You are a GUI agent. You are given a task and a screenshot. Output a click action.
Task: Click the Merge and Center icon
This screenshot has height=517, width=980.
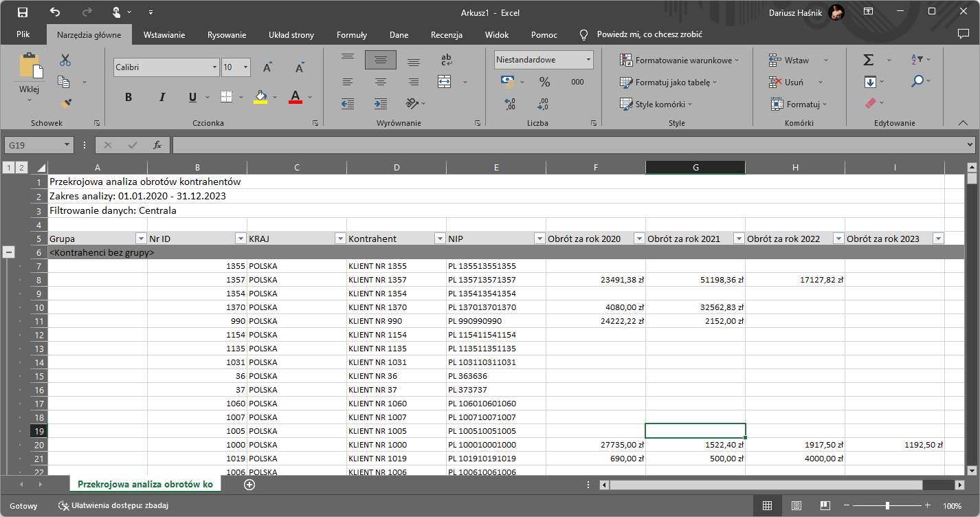(444, 82)
